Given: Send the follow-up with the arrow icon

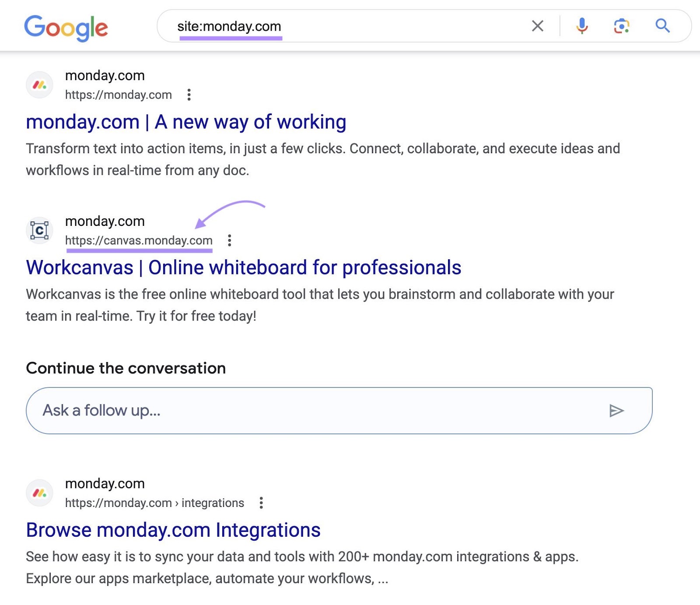Looking at the screenshot, I should pos(617,411).
